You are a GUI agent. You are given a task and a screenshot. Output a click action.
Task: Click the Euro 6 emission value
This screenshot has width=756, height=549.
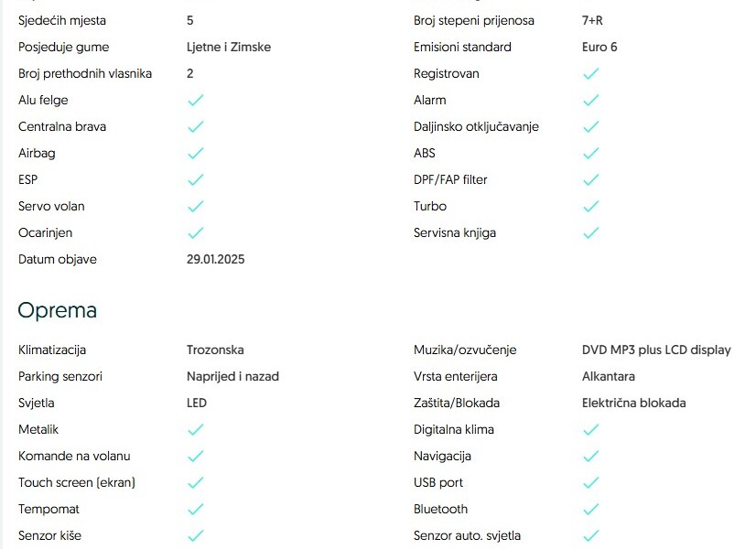(x=599, y=47)
